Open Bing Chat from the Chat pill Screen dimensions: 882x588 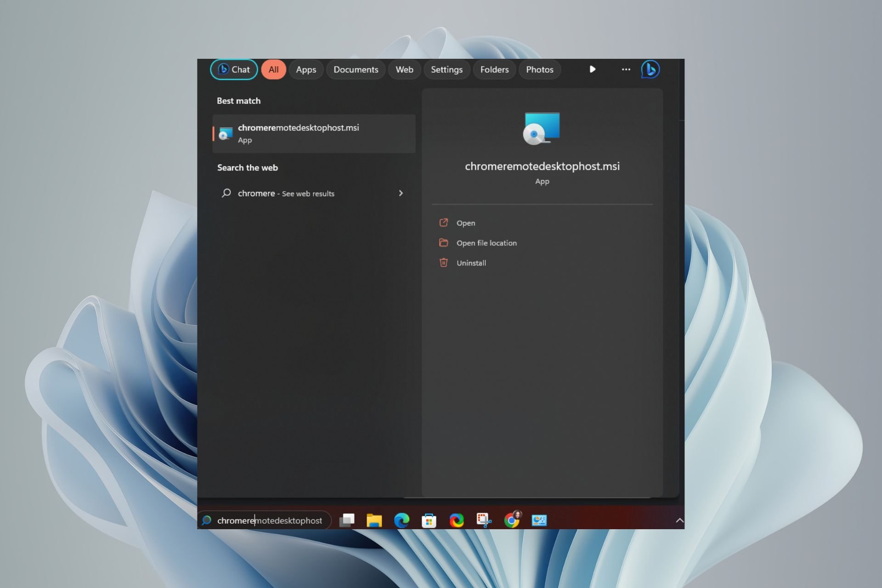(x=234, y=69)
